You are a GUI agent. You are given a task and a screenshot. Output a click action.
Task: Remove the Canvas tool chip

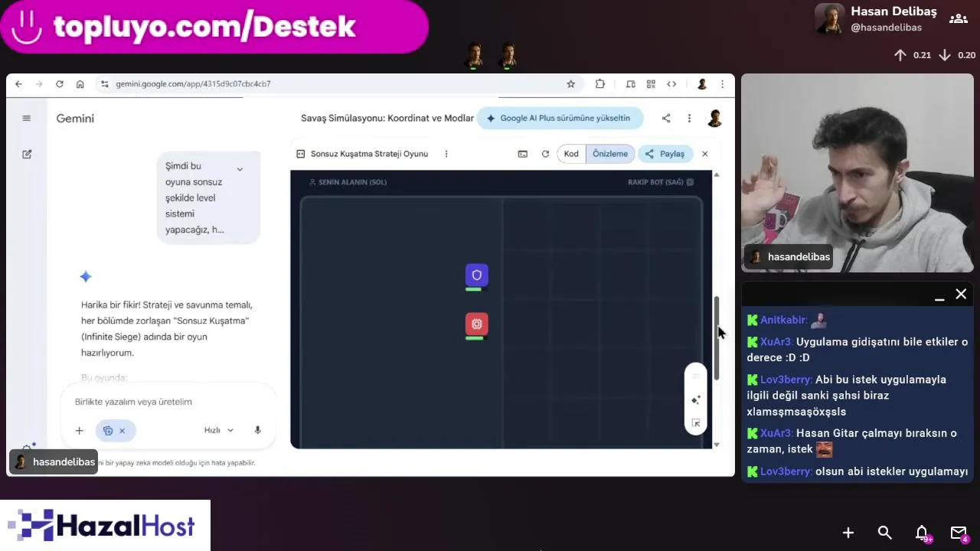[122, 431]
